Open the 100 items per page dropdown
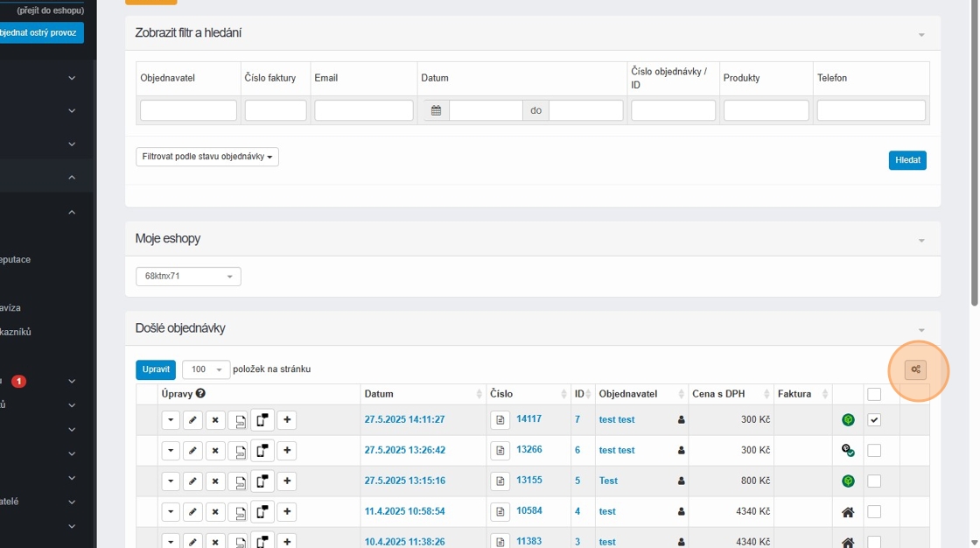 206,369
